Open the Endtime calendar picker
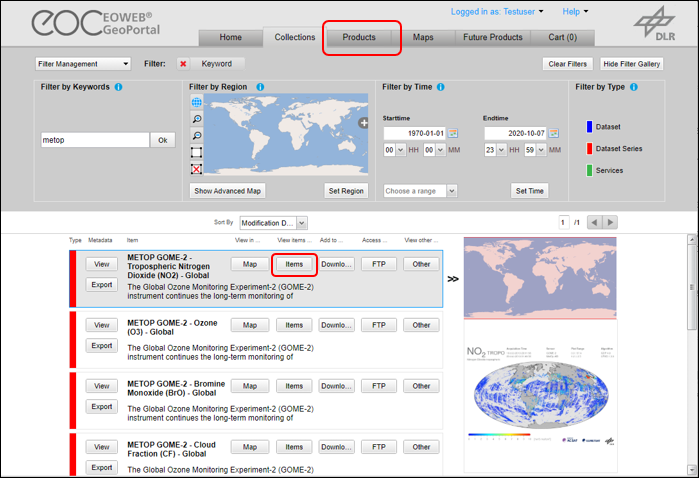 coord(554,133)
